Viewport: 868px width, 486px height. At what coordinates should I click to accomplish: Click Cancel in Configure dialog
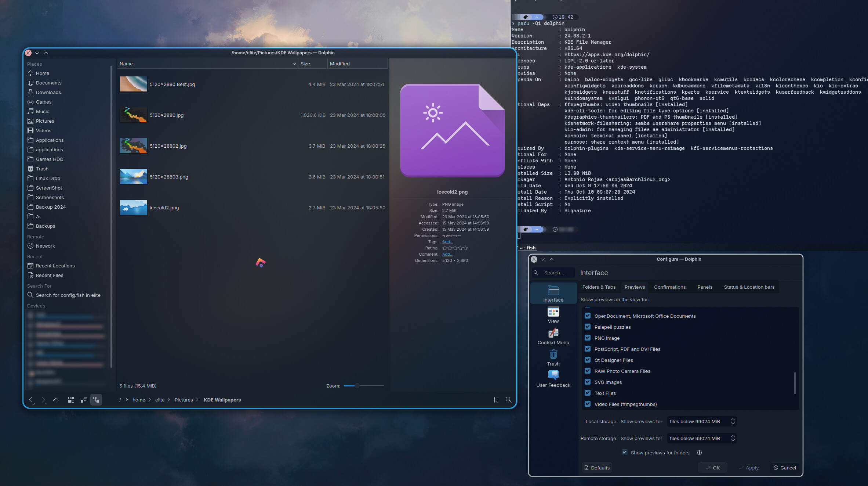click(x=784, y=468)
